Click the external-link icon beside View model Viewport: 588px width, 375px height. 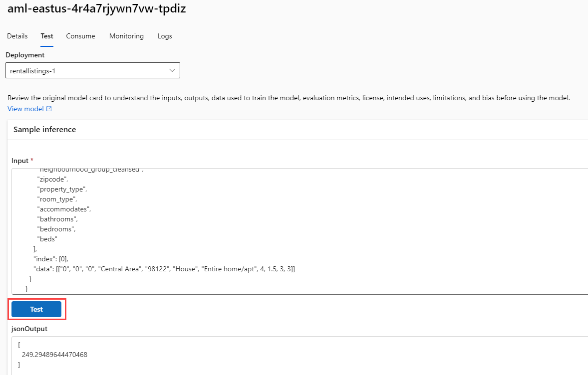[x=47, y=109]
